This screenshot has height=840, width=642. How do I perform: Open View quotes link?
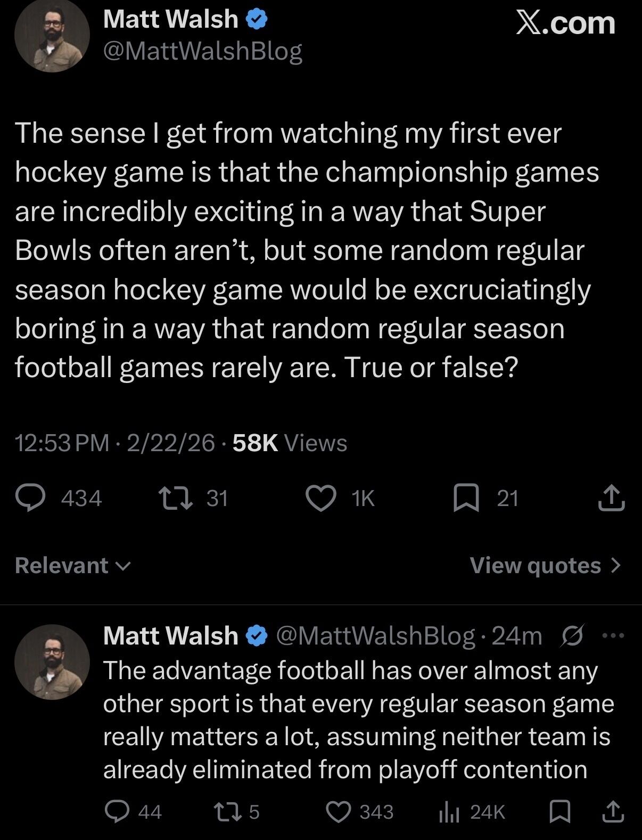click(535, 565)
